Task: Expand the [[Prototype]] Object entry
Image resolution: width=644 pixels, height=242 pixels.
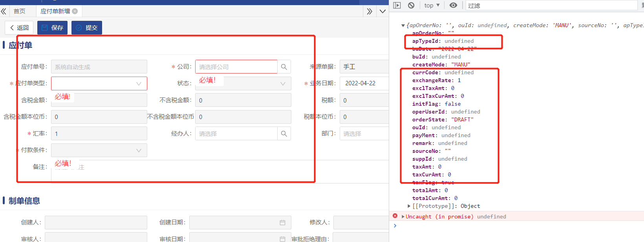Action: [409, 206]
